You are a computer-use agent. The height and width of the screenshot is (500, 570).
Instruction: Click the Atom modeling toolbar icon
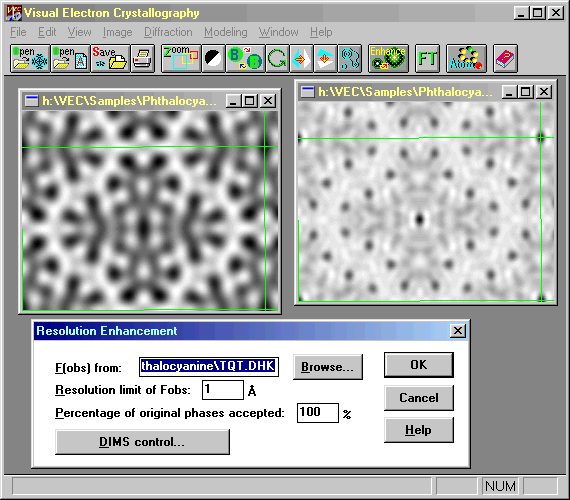point(466,59)
